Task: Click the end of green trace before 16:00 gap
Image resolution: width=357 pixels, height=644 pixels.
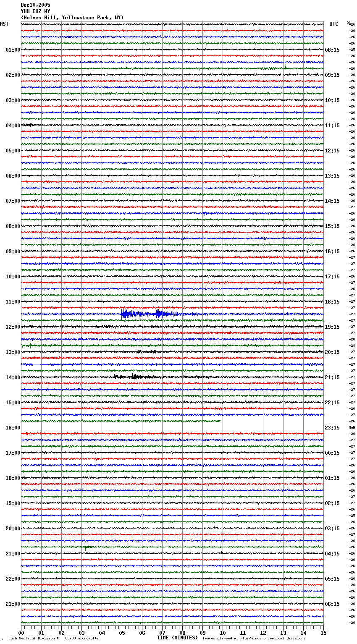Action: pos(219,421)
